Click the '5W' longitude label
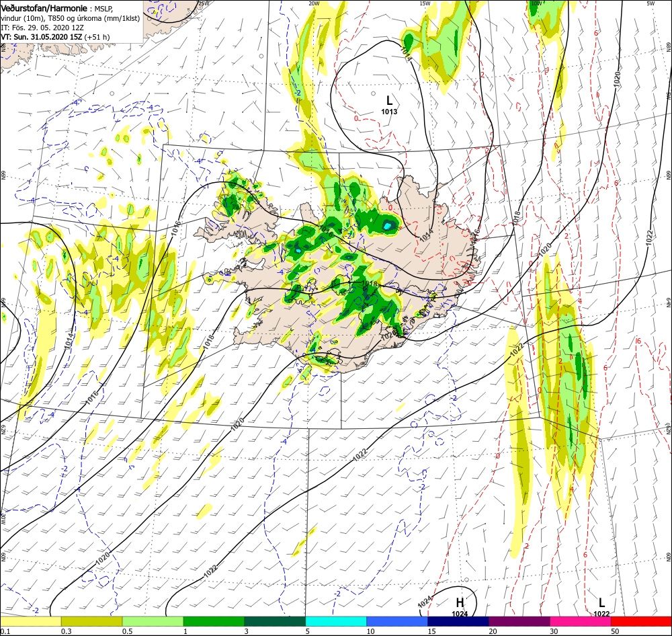This screenshot has height=636, width=672. 650,3
